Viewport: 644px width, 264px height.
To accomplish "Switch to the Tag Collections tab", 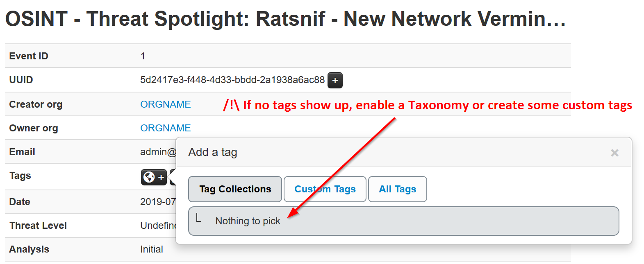I will [x=235, y=189].
